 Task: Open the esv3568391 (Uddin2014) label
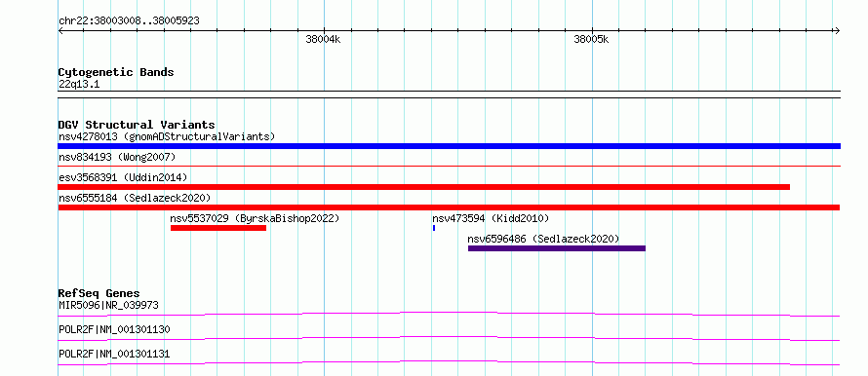[123, 177]
